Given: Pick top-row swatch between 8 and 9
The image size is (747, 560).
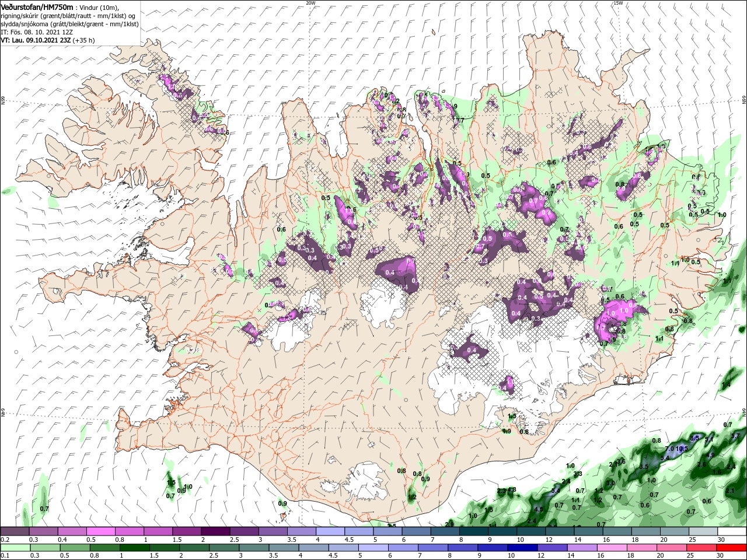Looking at the screenshot, I should (473, 531).
